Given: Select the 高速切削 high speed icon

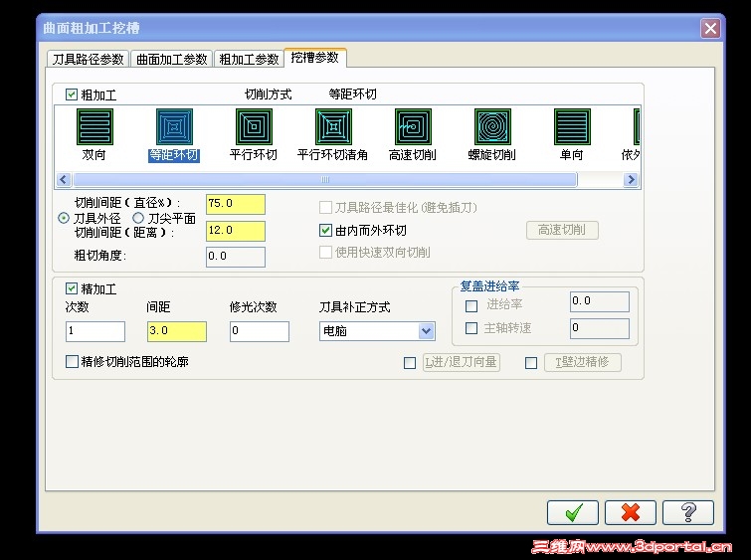Looking at the screenshot, I should [413, 127].
